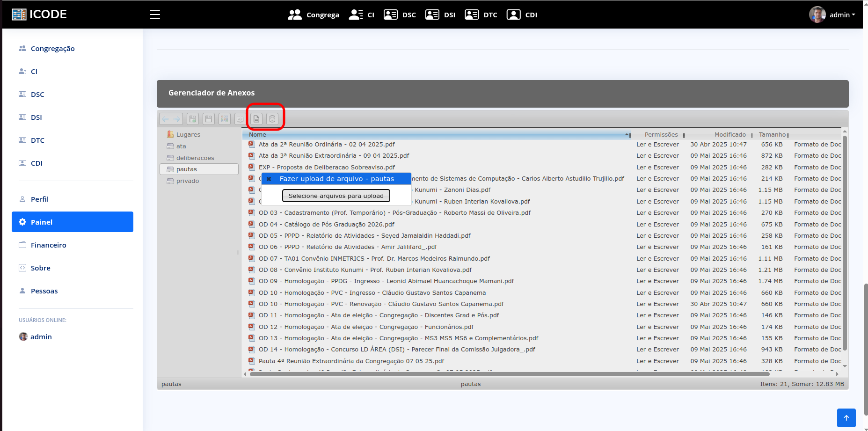
Task: Click the file list horizontal scrollbar
Action: click(x=509, y=374)
